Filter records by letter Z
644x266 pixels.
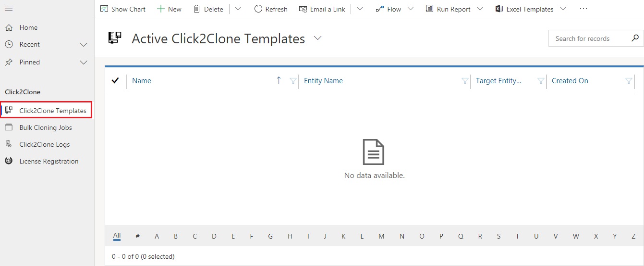tap(633, 236)
